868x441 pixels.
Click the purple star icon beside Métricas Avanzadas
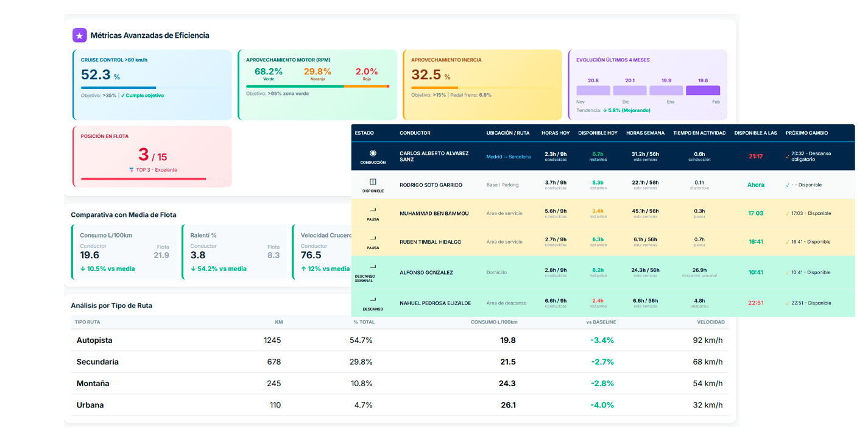(79, 35)
